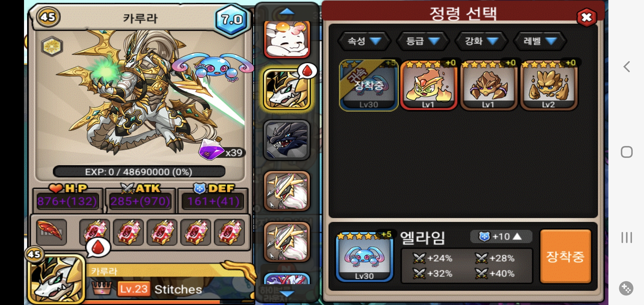Close the 정령 선택 spirit selection panel
This screenshot has width=644, height=305.
[586, 18]
